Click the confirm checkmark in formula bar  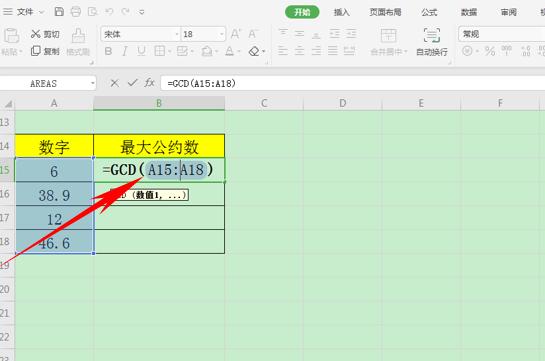132,83
